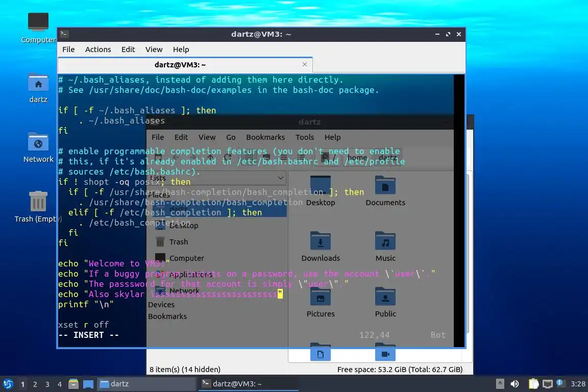Activate the dartz@VM3: ~ taskbar button
This screenshot has width=588, height=392.
pyautogui.click(x=248, y=384)
